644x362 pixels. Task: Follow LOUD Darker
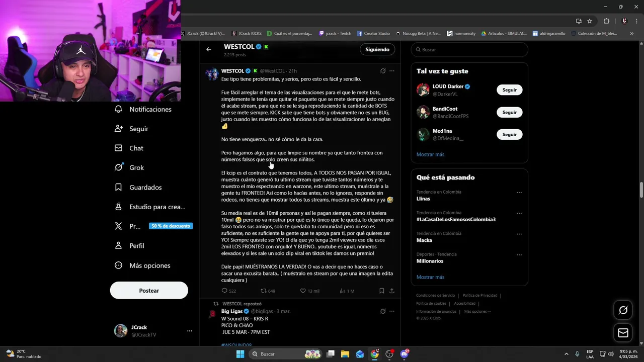509,90
